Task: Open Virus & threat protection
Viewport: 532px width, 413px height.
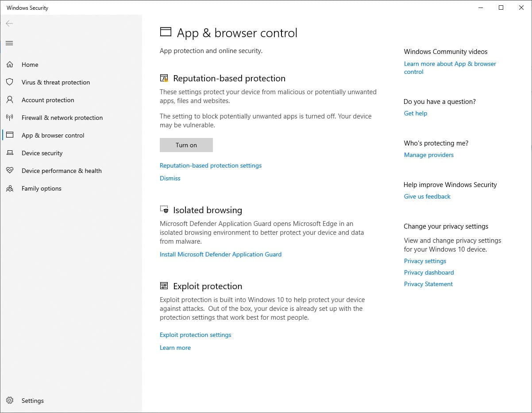Action: [56, 82]
